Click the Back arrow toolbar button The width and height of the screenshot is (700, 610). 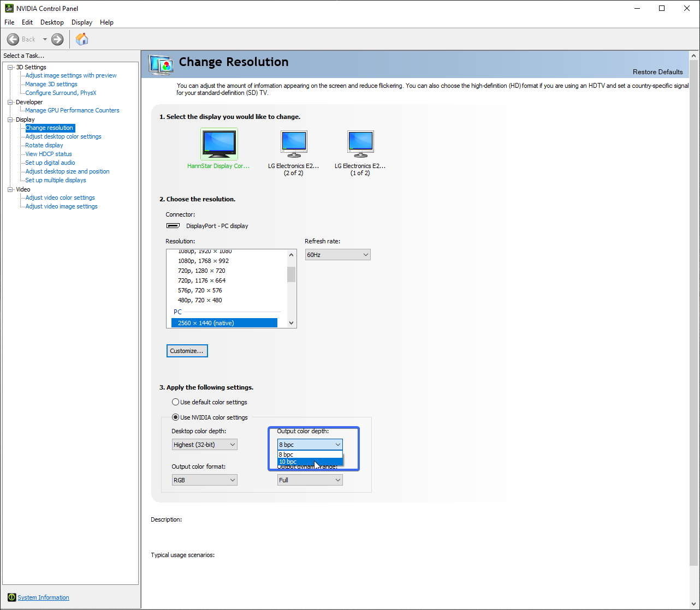click(13, 39)
